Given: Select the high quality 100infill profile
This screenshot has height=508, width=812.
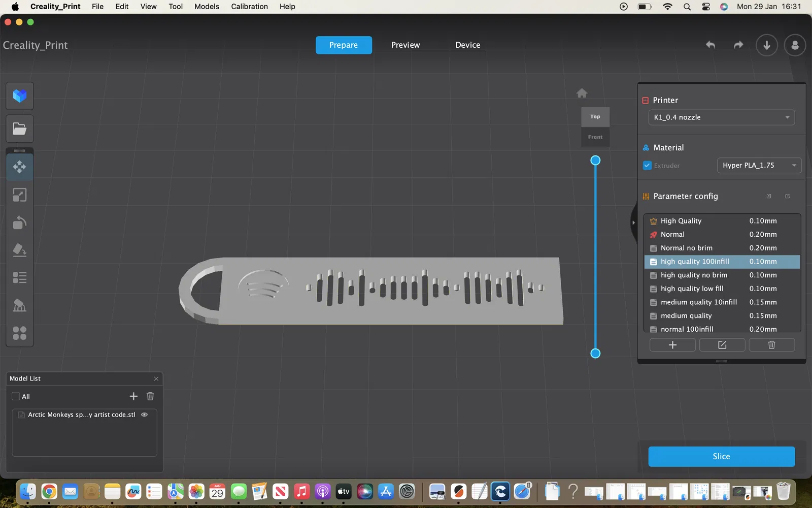Looking at the screenshot, I should tap(722, 262).
